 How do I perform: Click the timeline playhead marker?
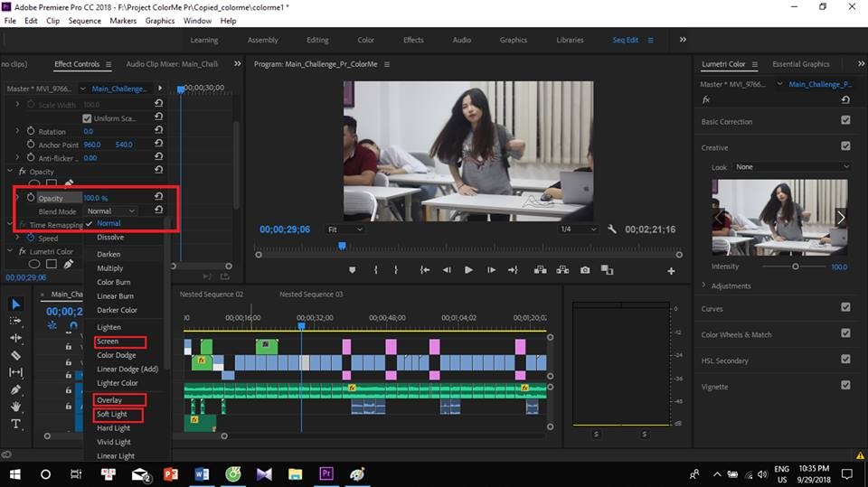pyautogui.click(x=301, y=326)
